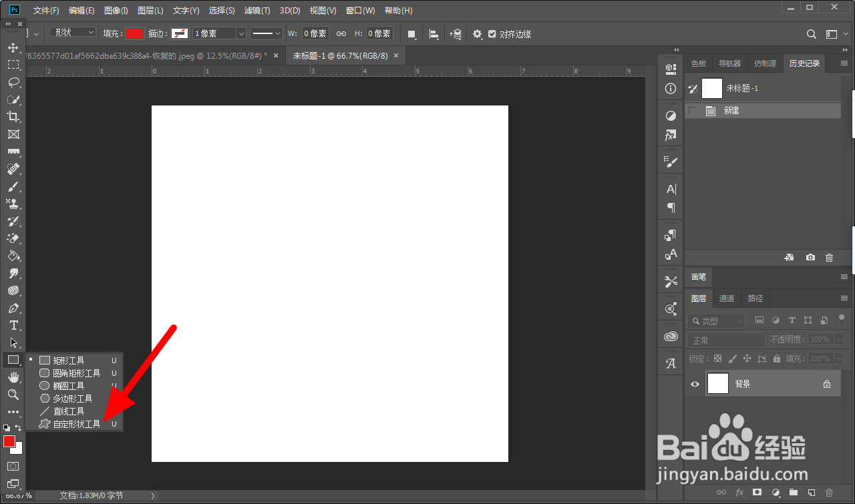This screenshot has width=855, height=504.
Task: Select the Lasso tool
Action: pos(13,82)
